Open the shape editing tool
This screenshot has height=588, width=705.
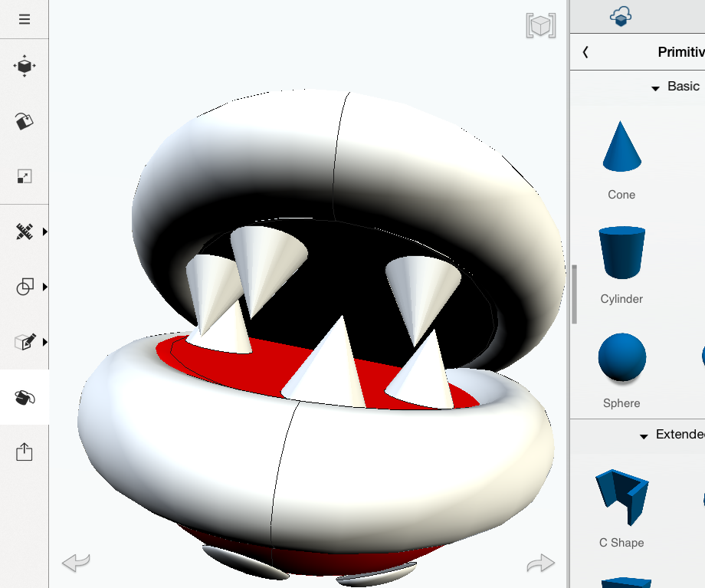(25, 342)
